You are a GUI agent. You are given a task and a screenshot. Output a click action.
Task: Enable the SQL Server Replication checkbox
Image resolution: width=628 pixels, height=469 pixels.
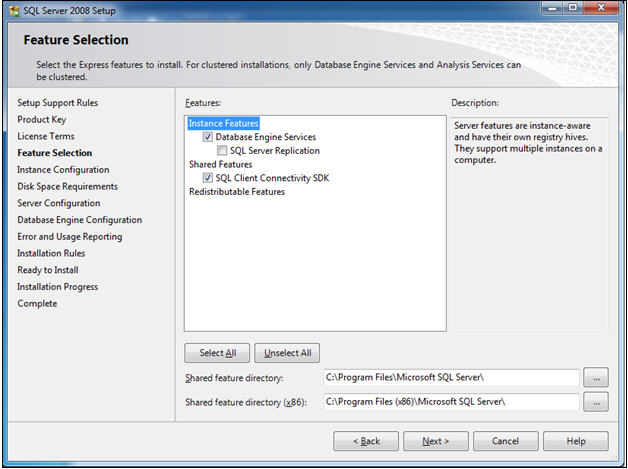[222, 151]
